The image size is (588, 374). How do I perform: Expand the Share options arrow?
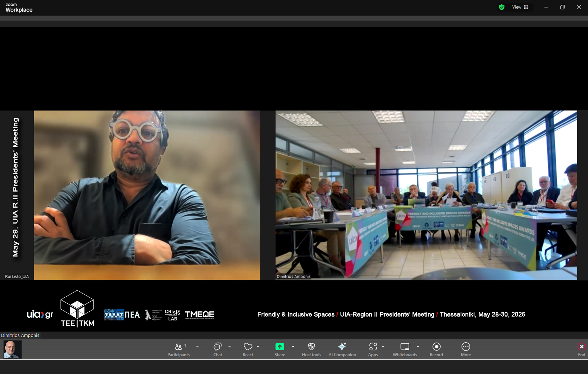click(x=293, y=347)
